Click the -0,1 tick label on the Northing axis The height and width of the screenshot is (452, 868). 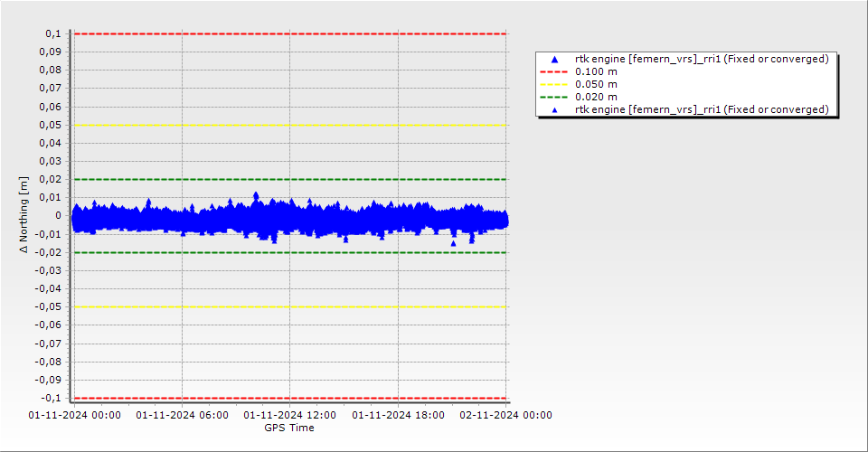coord(51,398)
